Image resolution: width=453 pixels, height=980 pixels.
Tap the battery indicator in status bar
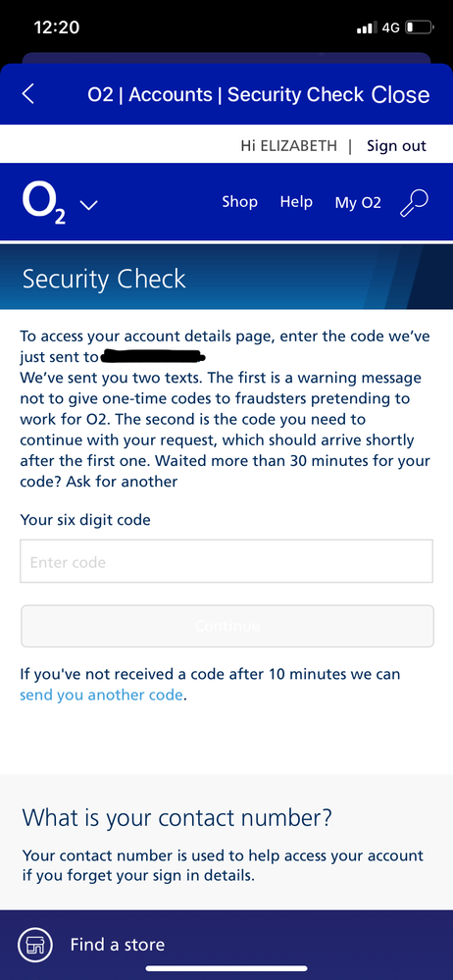[420, 27]
